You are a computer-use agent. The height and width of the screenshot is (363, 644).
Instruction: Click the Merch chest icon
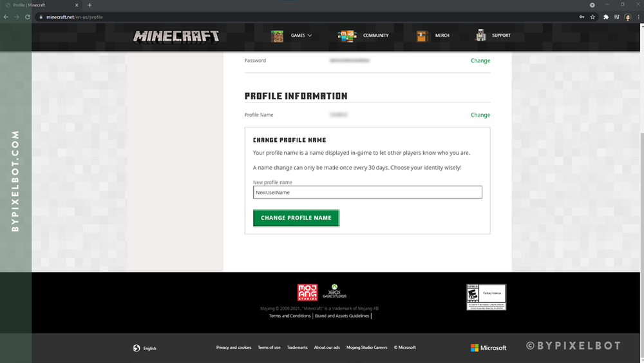point(422,36)
